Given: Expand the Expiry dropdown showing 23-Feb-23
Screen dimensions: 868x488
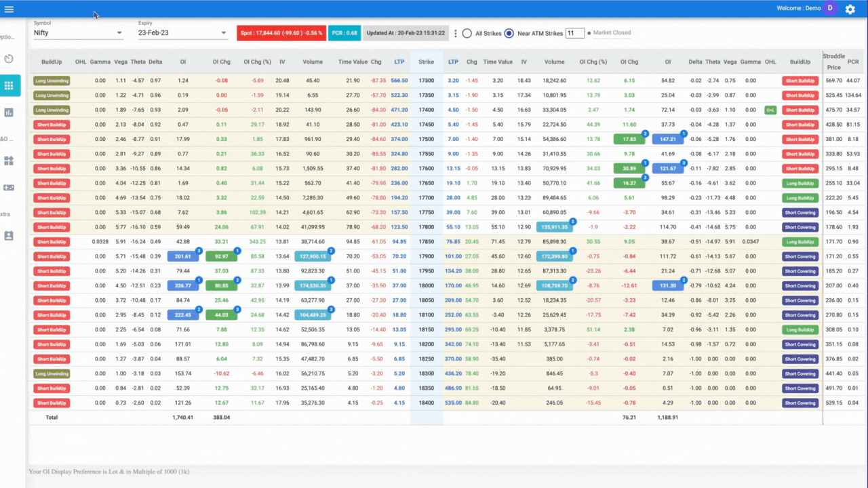Looking at the screenshot, I should [x=182, y=33].
